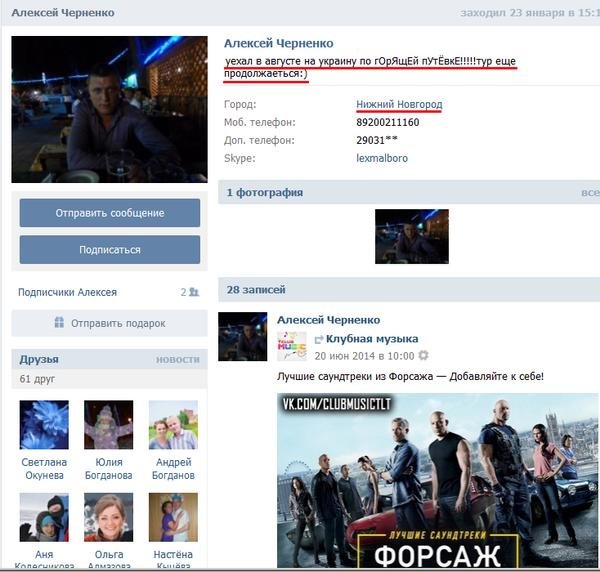Screen dimensions: 600x572
Task: Click the post date 20 июн 2014 в 10:00
Action: tap(364, 356)
